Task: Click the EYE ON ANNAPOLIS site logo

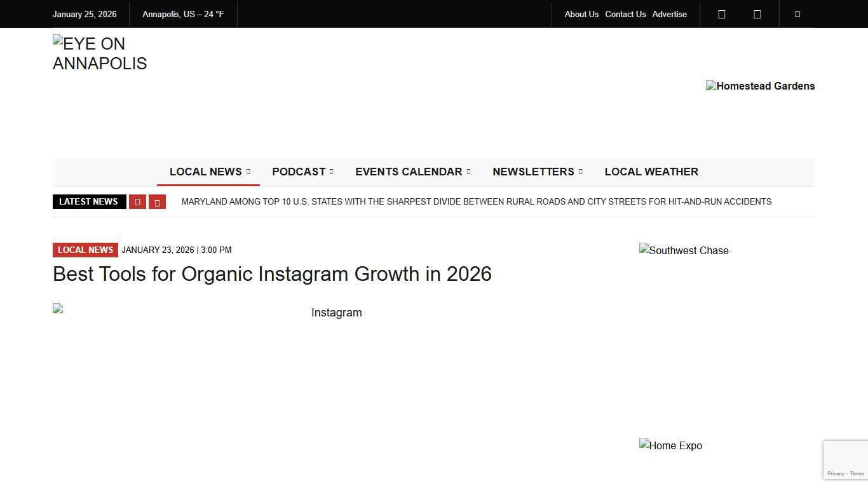Action: point(100,53)
